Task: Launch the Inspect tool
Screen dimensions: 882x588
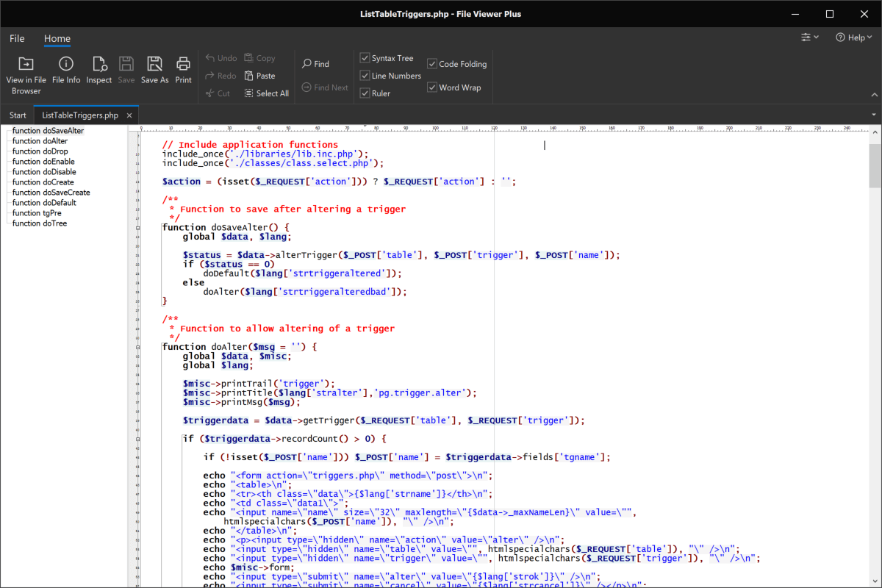Action: 98,71
